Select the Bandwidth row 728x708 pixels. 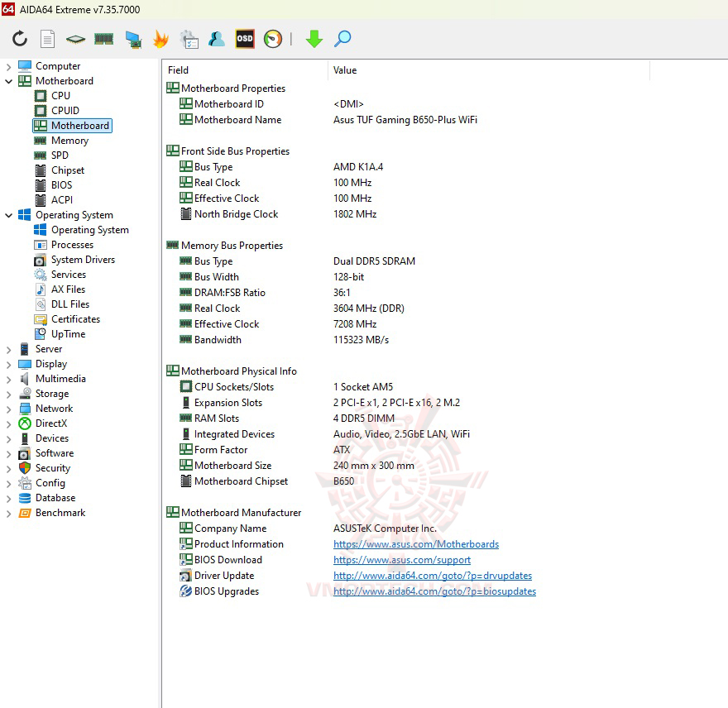coord(284,340)
